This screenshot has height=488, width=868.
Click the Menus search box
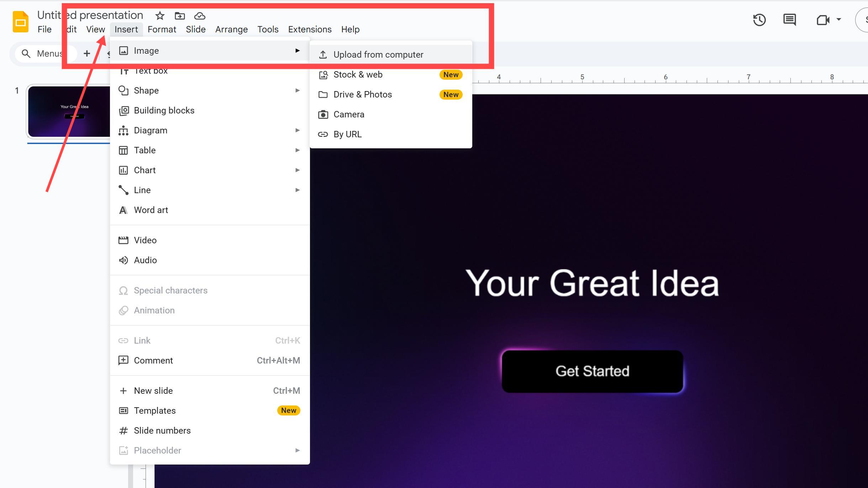[x=46, y=53]
